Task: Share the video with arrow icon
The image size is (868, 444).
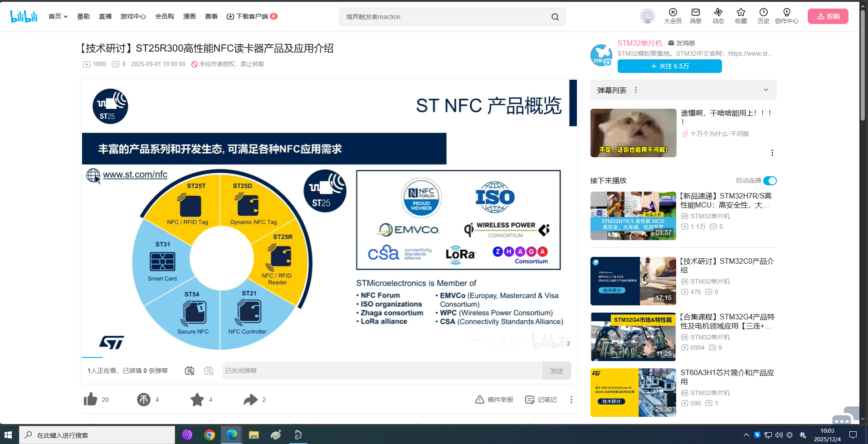Action: (x=250, y=399)
